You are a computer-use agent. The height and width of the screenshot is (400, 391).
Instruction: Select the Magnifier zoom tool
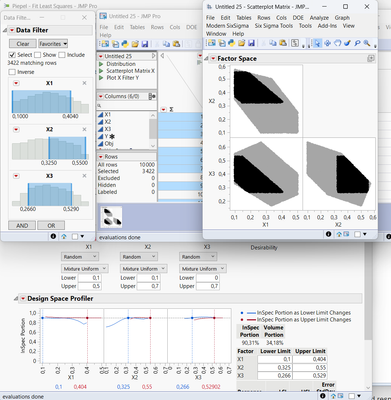(x=367, y=43)
